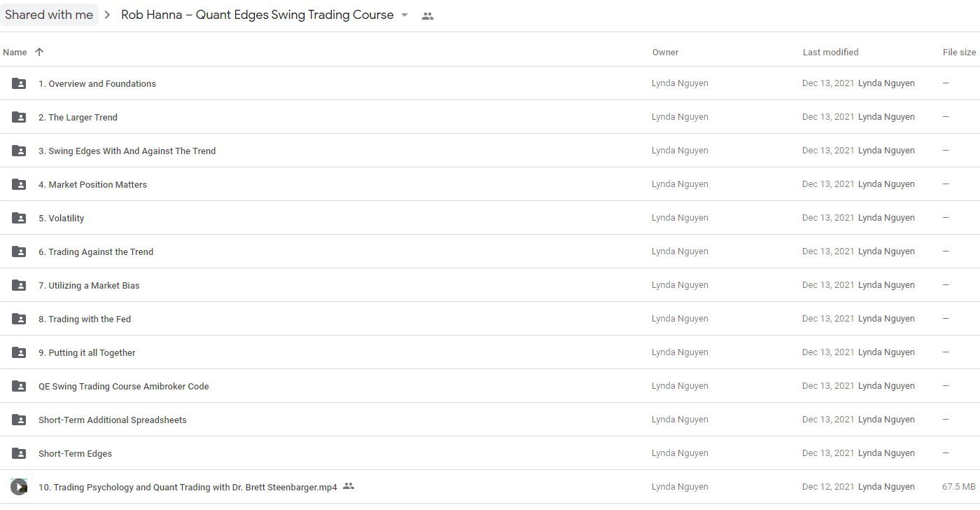Click the folder icon beside 3. Swing Edges With And Against The Trend
Viewport: 980px width, 510px height.
(x=19, y=151)
